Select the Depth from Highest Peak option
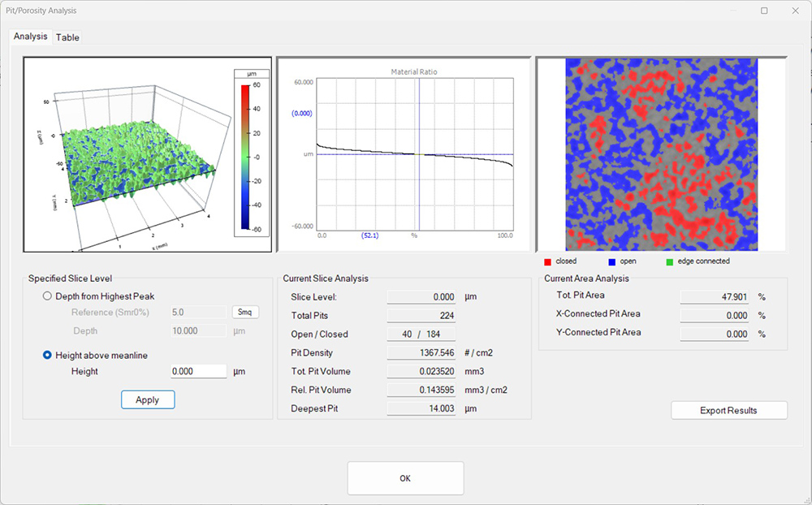 48,296
